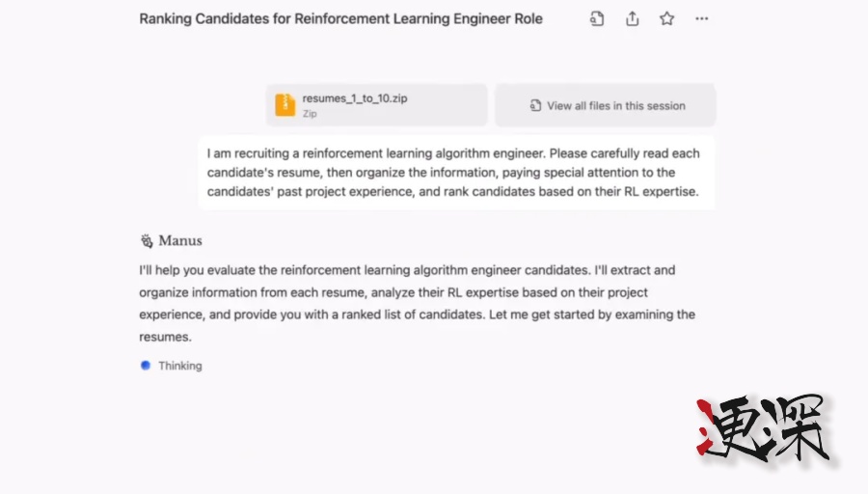Click the orange zip archive icon
Image resolution: width=868 pixels, height=494 pixels.
(285, 105)
